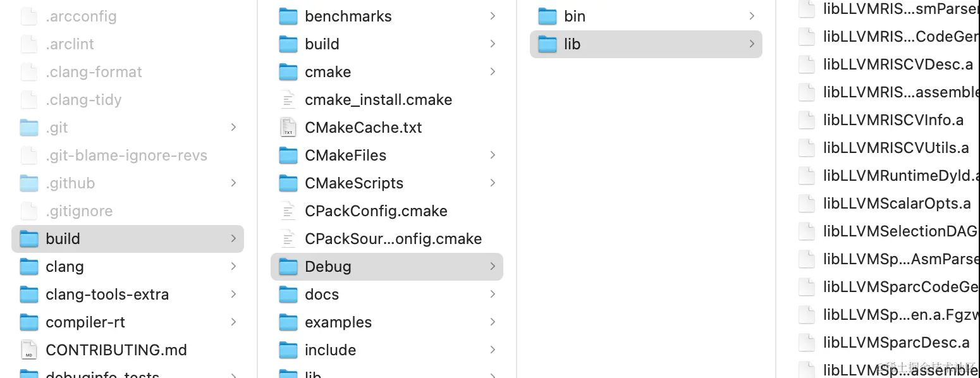Expand the docs folder chevron
980x378 pixels.
pos(493,295)
